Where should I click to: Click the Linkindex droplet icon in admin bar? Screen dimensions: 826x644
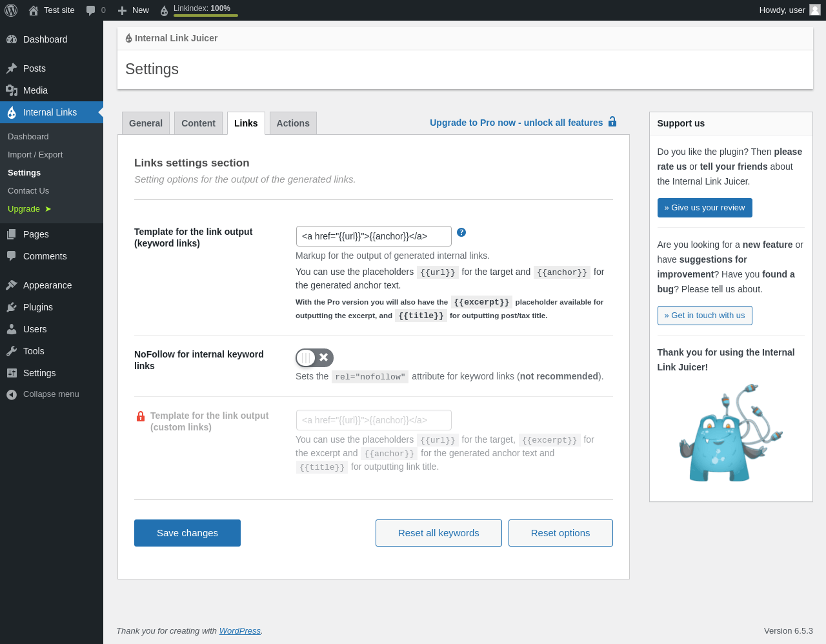(164, 10)
